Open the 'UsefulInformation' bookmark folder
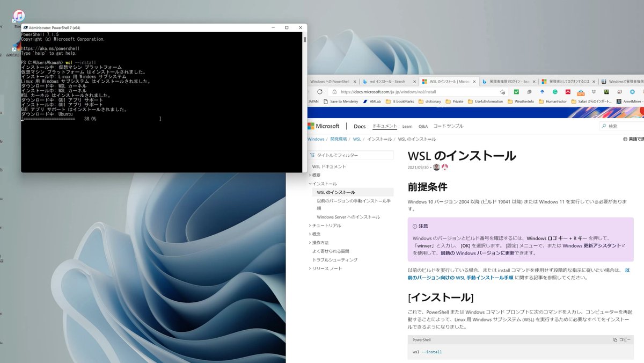 point(485,101)
